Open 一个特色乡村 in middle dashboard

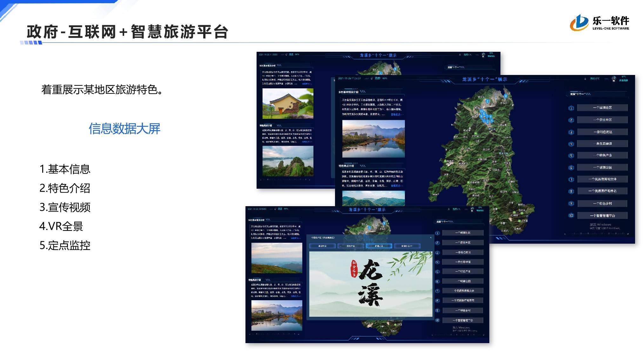pyautogui.click(x=602, y=203)
